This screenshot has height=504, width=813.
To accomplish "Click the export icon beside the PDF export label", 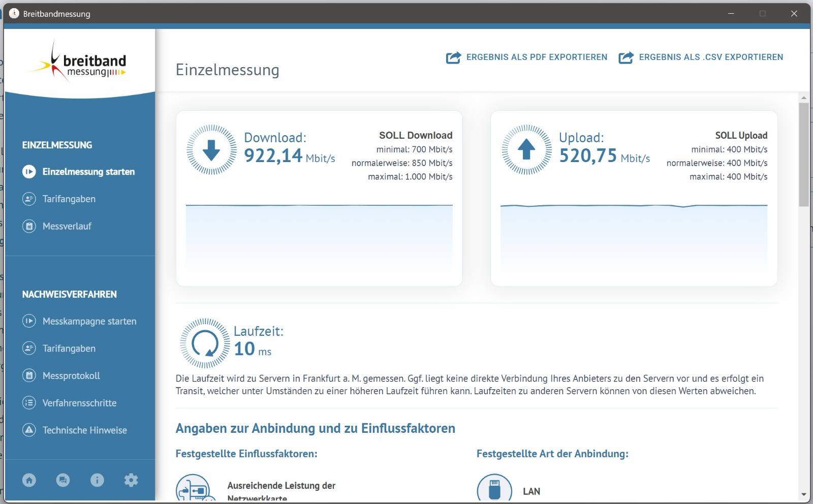I will [454, 57].
